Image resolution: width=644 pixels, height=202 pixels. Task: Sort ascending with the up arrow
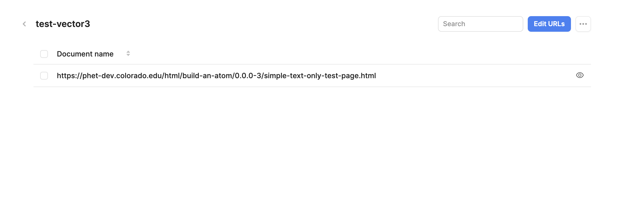pyautogui.click(x=128, y=52)
